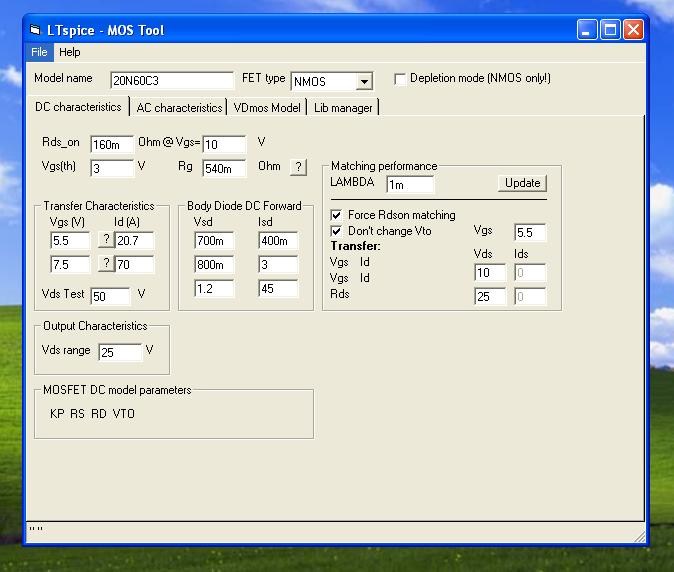Click the Ids field next to Vds 10
This screenshot has width=674, height=572.
[530, 272]
